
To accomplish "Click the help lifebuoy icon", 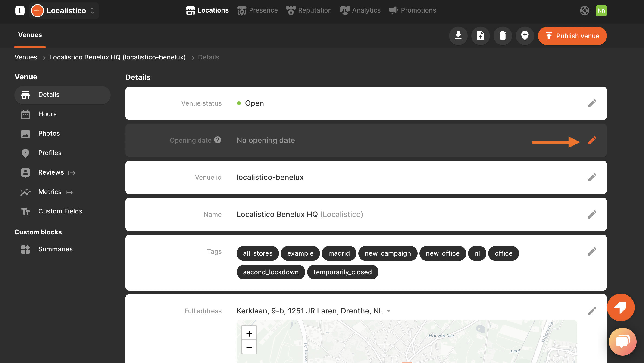I will [585, 10].
